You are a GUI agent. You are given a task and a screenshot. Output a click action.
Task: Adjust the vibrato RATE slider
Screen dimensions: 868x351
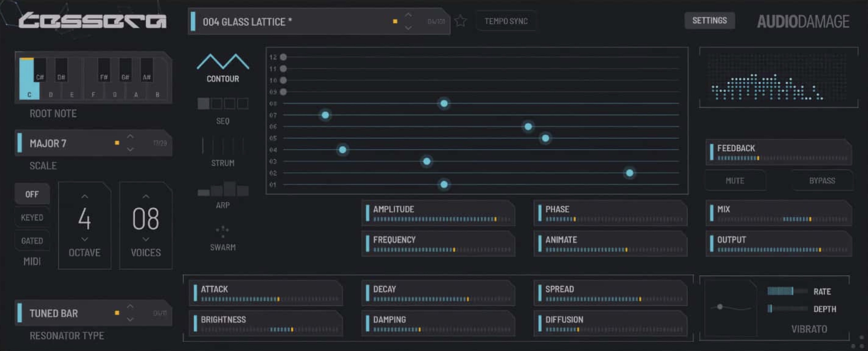[787, 291]
